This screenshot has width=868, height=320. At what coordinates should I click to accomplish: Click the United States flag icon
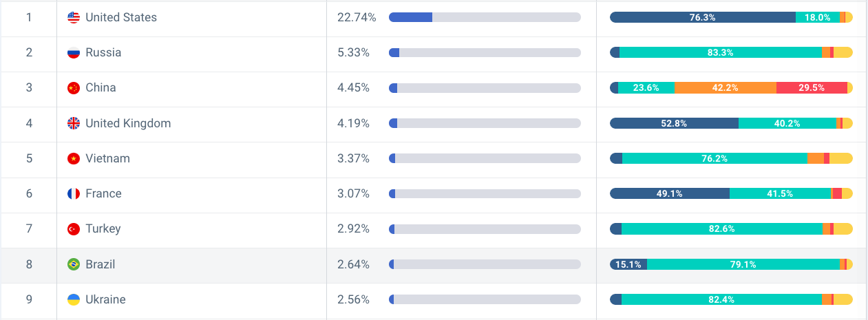(74, 17)
